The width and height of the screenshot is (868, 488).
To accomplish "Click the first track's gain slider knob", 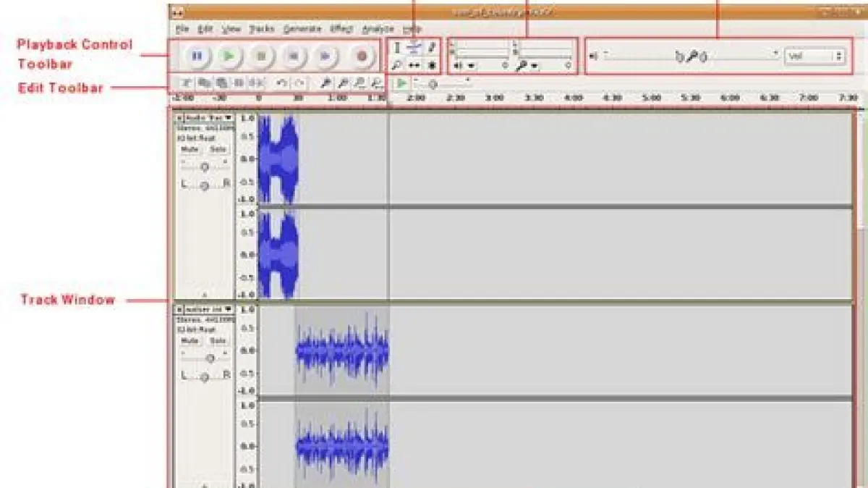I will click(205, 167).
